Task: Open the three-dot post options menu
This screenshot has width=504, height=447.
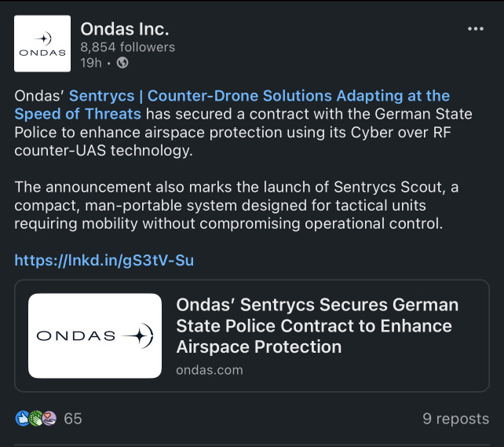Action: click(476, 29)
